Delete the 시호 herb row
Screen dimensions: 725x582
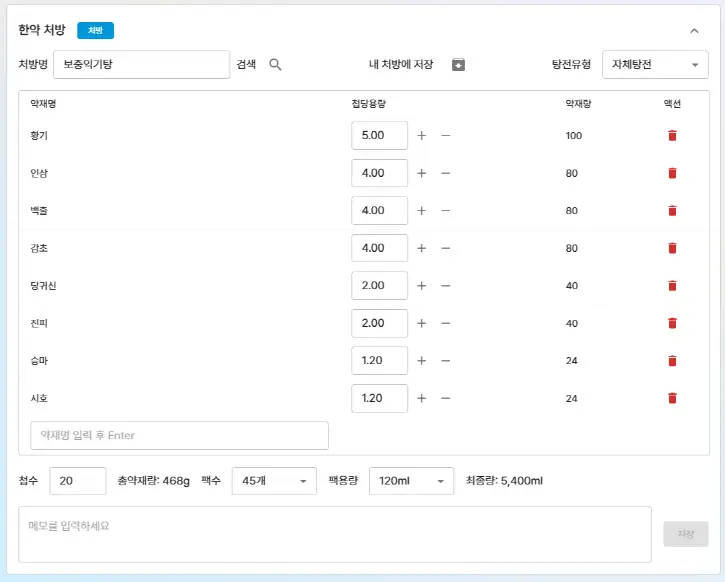pyautogui.click(x=672, y=398)
